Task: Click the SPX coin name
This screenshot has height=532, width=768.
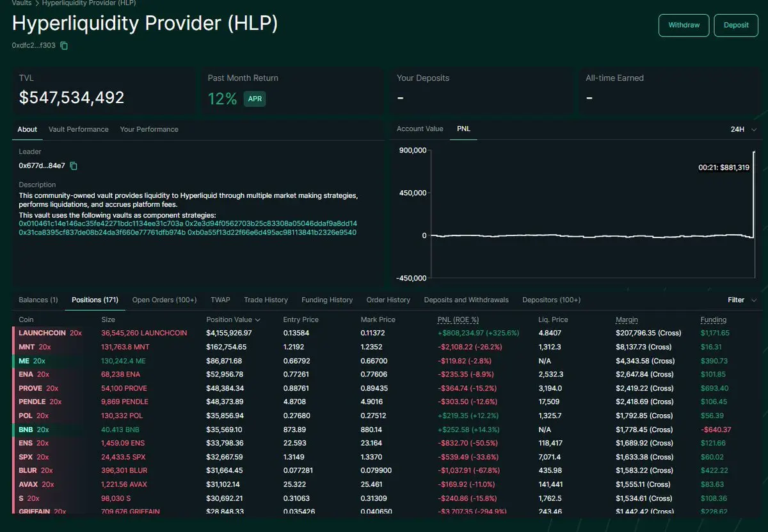Action: coord(26,457)
